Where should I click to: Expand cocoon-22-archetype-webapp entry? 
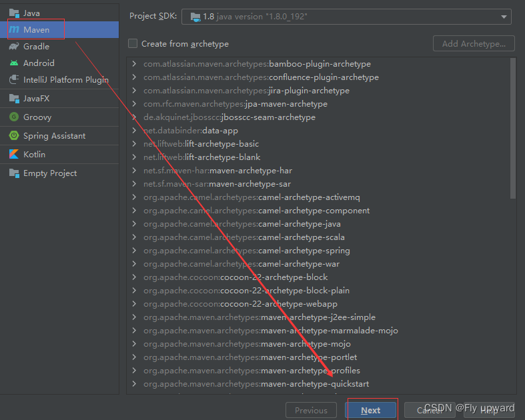point(134,303)
